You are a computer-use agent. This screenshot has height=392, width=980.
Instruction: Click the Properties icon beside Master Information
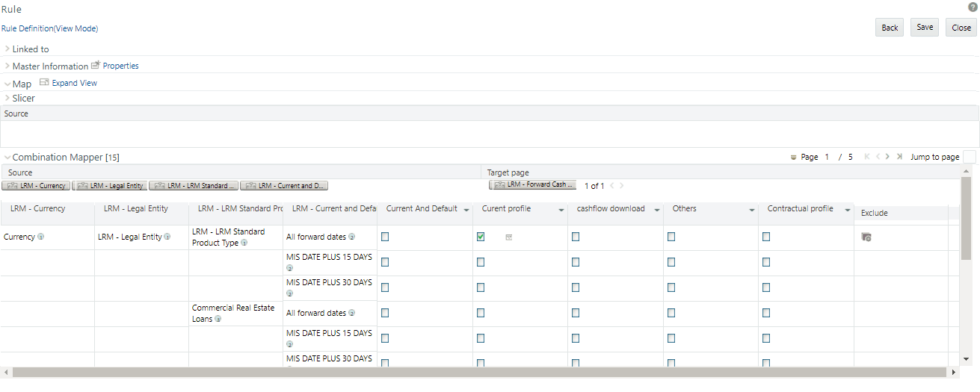point(96,66)
